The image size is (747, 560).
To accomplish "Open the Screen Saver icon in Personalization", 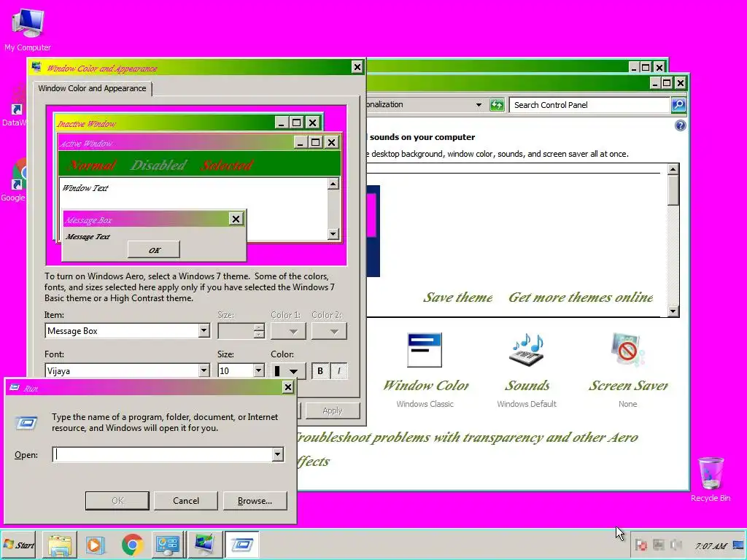I will 628,350.
